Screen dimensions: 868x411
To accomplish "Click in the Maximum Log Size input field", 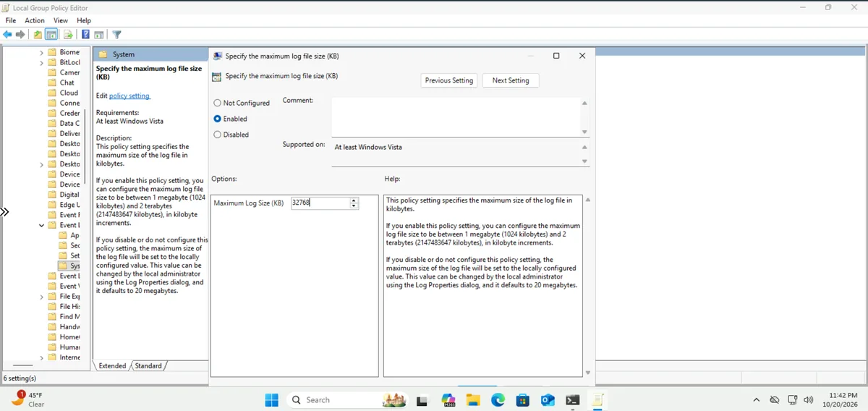I will (x=320, y=203).
